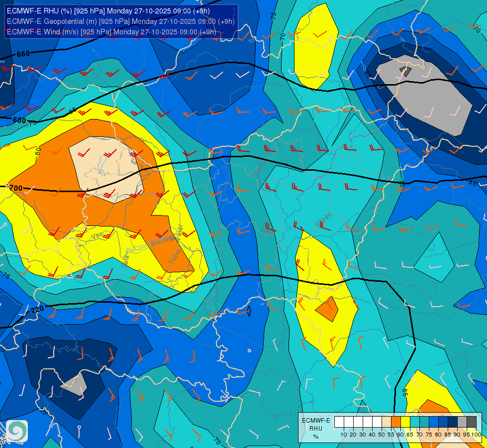Screen dimensions: 487x448
Task: Pick the yellow 60–65 legend swatch
Action: coord(405,422)
